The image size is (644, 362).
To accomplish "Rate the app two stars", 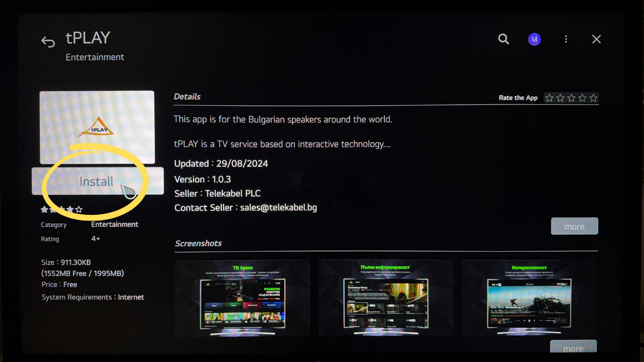I will (x=560, y=98).
